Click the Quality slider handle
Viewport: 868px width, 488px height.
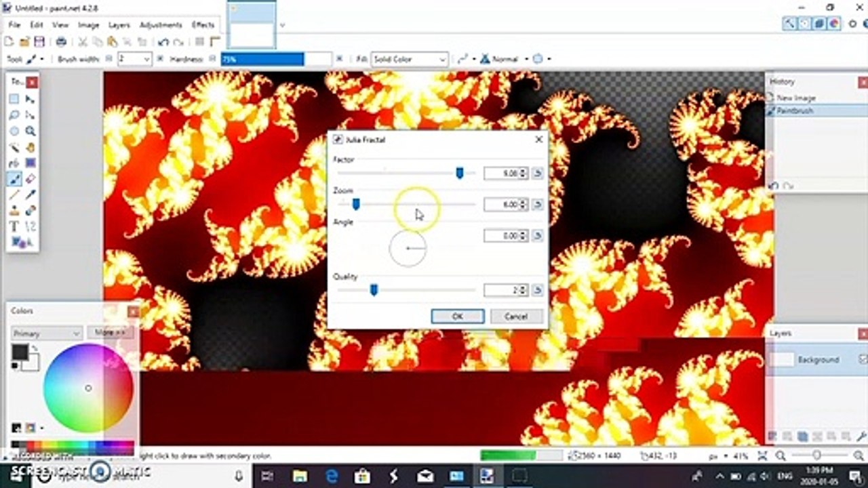(373, 290)
